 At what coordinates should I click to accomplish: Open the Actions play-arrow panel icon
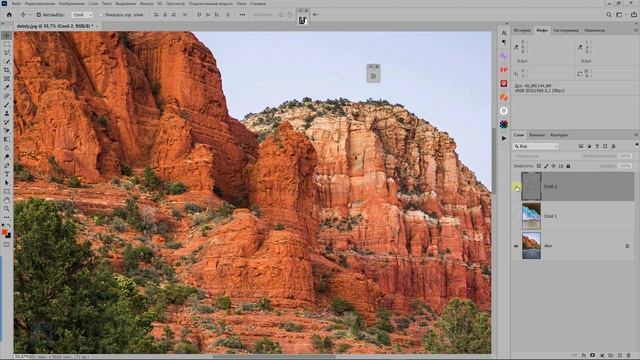tap(504, 138)
